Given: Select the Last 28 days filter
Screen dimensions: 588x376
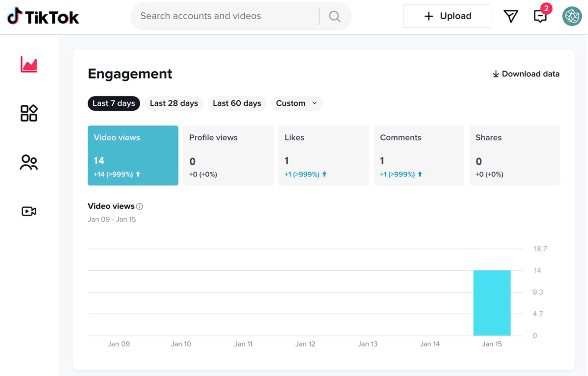Looking at the screenshot, I should [174, 103].
